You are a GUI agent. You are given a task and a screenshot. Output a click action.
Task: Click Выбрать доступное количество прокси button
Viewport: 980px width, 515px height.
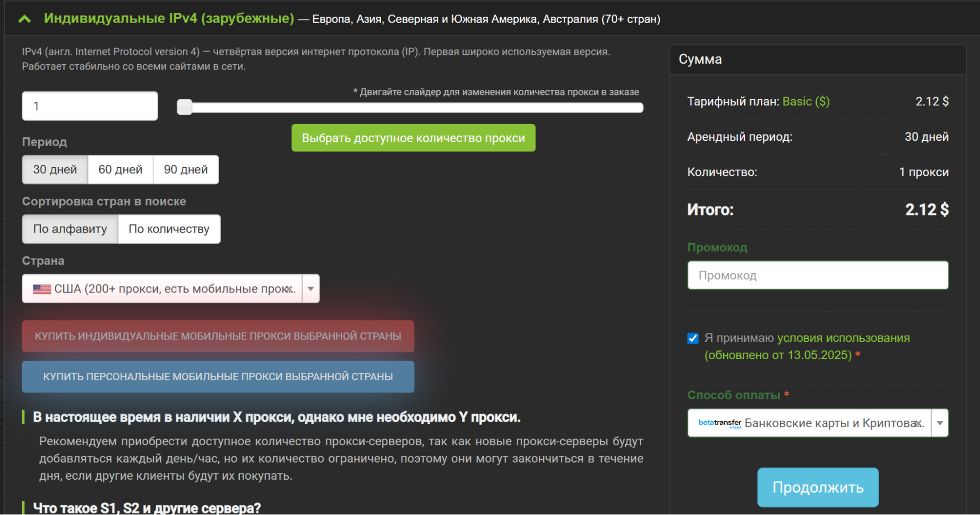tap(414, 138)
